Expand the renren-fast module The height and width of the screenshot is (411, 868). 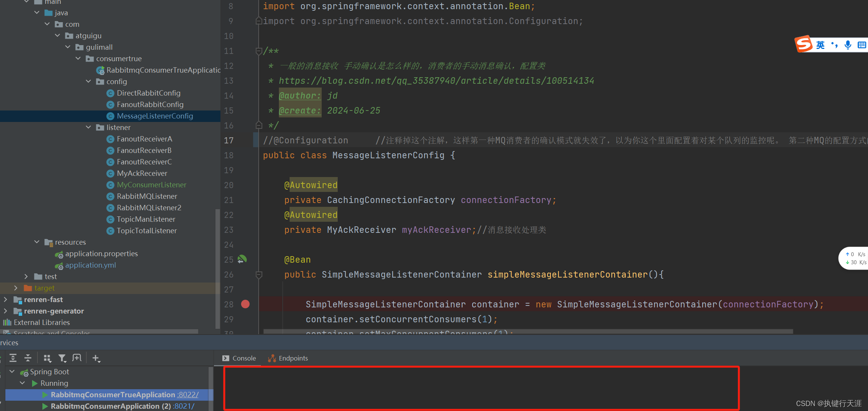(5, 299)
